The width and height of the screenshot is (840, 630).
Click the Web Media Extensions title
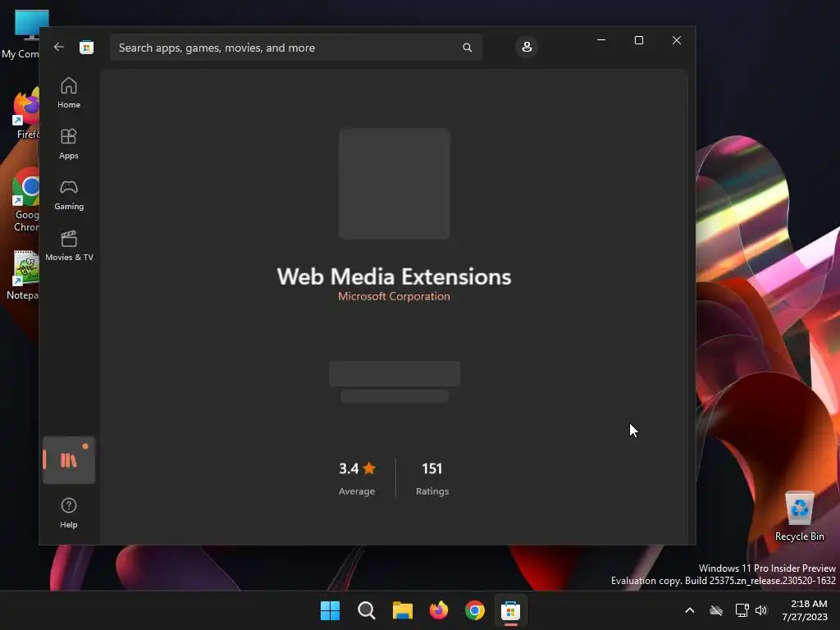(x=394, y=276)
